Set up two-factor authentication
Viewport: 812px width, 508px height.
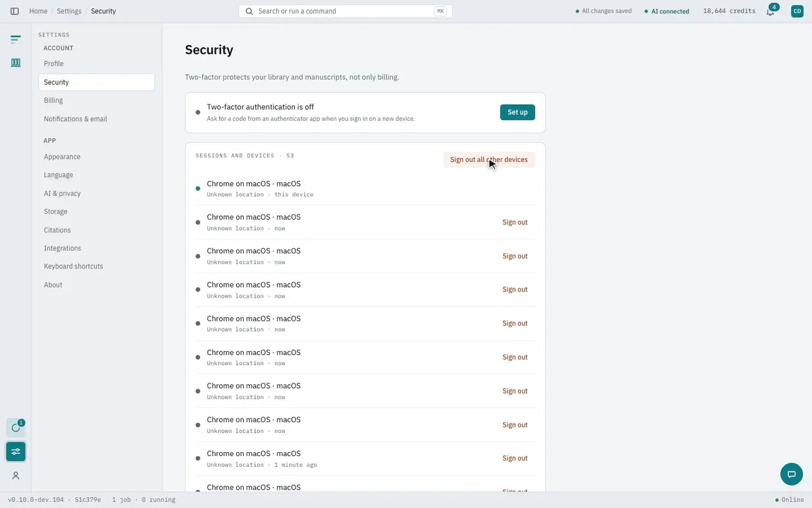[x=517, y=112]
